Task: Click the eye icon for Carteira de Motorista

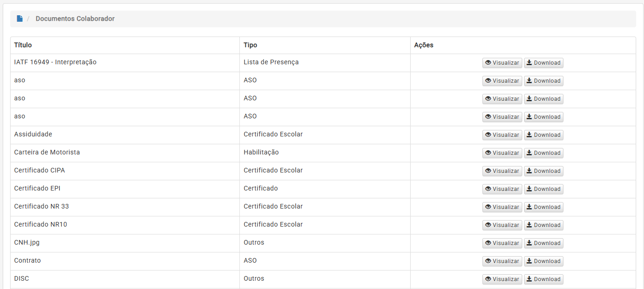Action: tap(488, 153)
